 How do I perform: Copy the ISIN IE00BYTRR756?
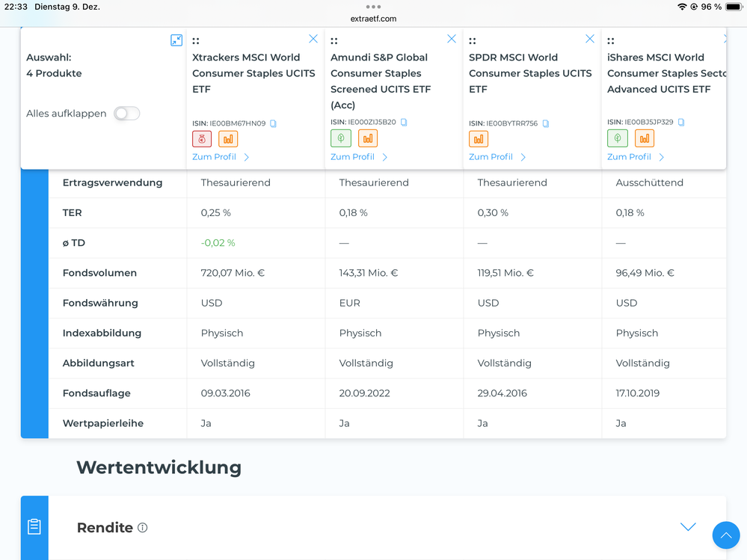tap(546, 123)
